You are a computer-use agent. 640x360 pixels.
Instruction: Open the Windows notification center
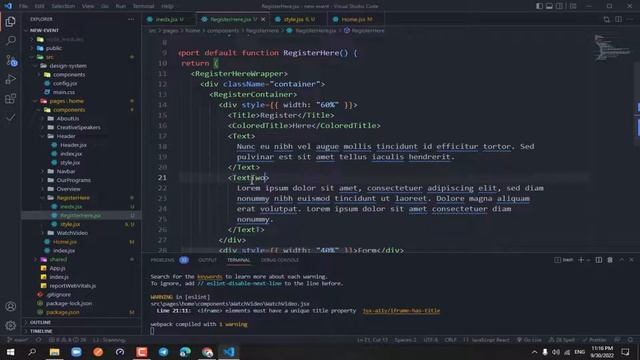pyautogui.click(x=625, y=352)
